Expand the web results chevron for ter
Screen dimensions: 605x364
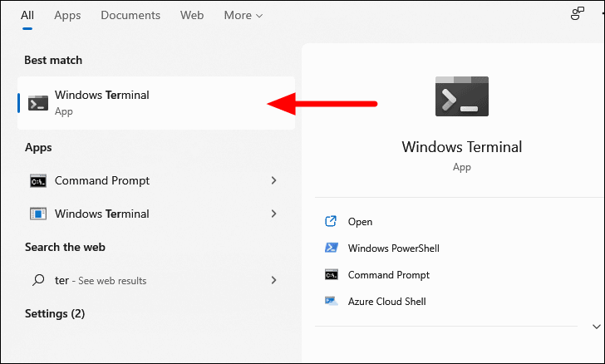tap(273, 280)
